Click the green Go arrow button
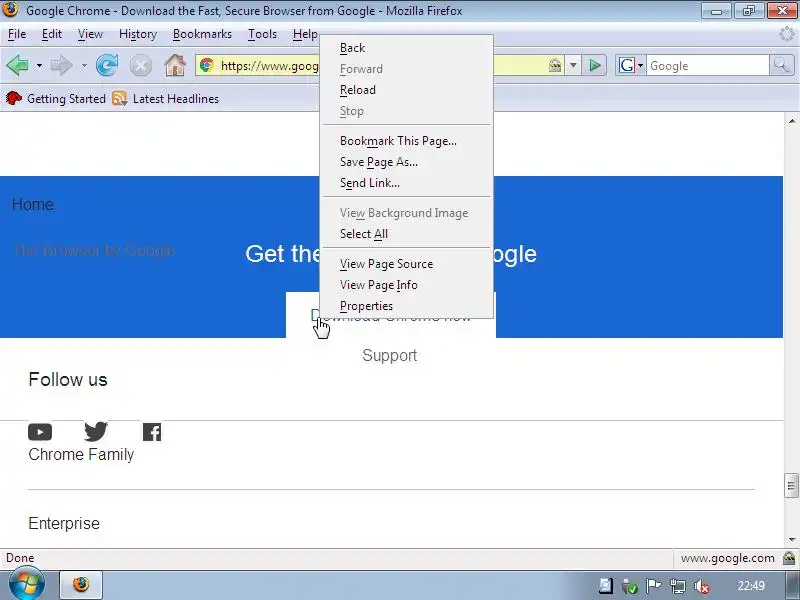Screen dimensions: 800x600 tap(594, 65)
